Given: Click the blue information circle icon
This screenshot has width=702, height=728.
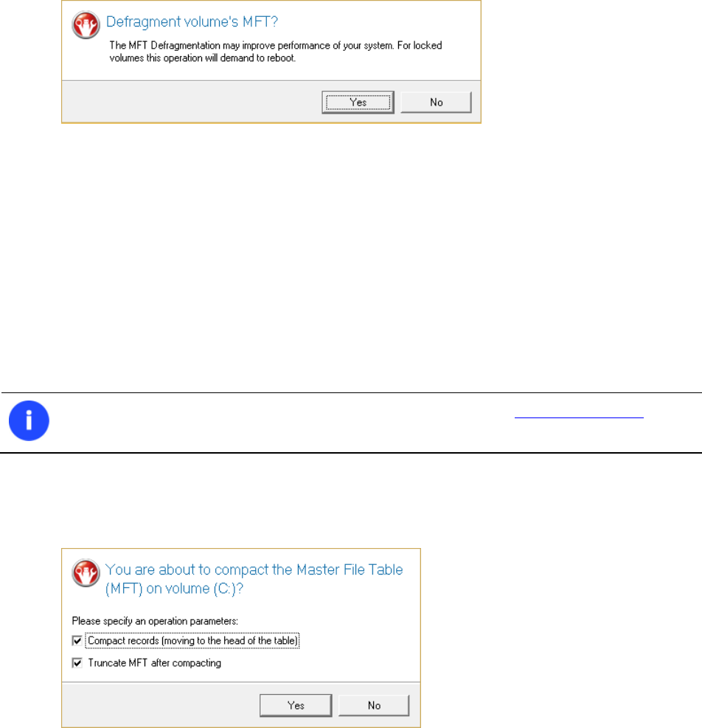Looking at the screenshot, I should [29, 420].
